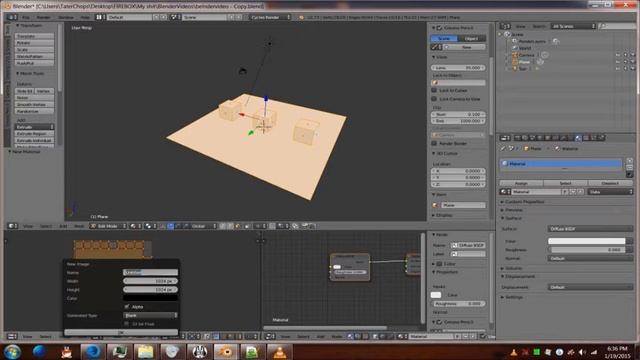Click the New Image Width field
Viewport: 640px width, 360px height.
[150, 281]
